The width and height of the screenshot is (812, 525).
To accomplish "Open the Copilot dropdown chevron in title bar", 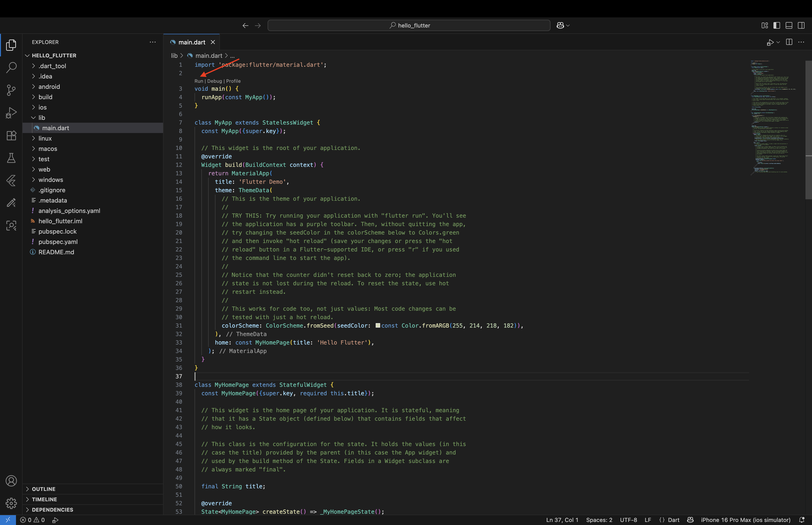I will tap(568, 26).
